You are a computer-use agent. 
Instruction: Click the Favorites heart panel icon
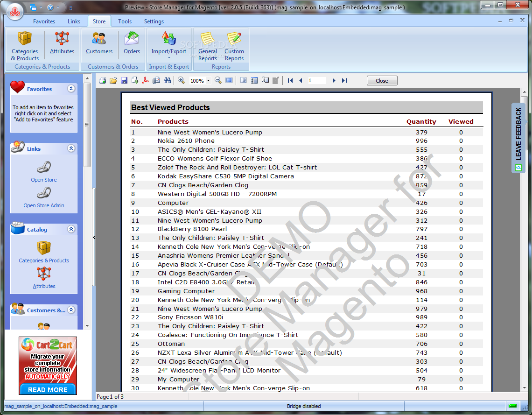tap(17, 87)
